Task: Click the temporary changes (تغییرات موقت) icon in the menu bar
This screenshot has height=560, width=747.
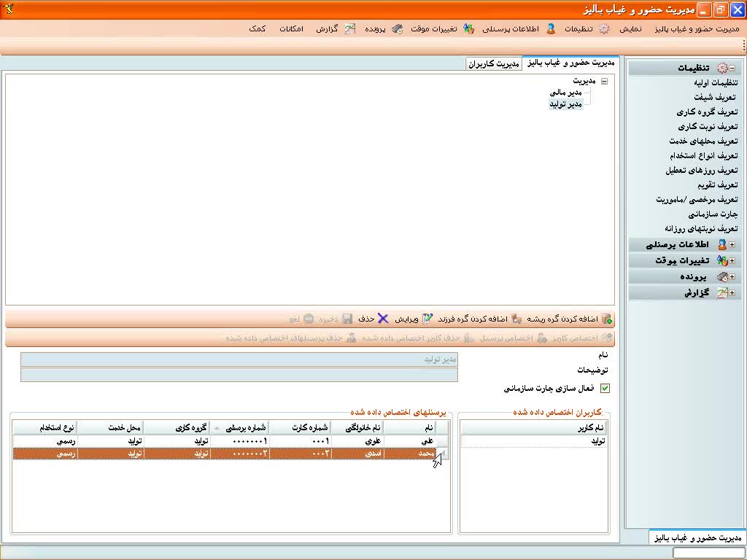Action: (x=468, y=29)
